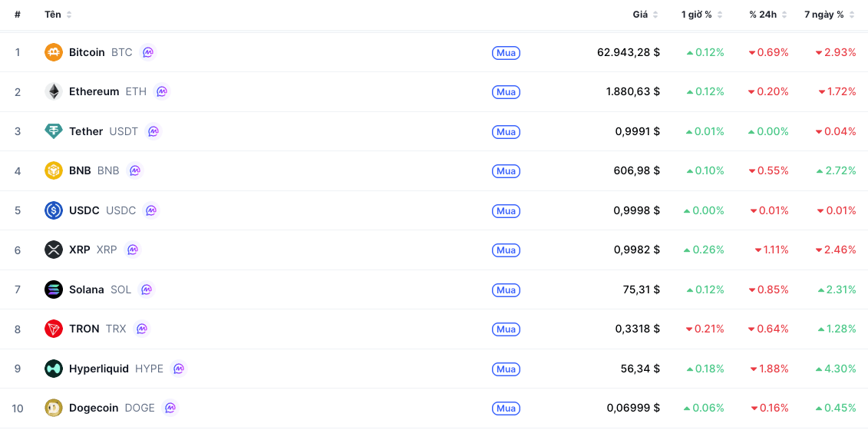Click the Mua button for TRON
This screenshot has height=430, width=868.
506,329
